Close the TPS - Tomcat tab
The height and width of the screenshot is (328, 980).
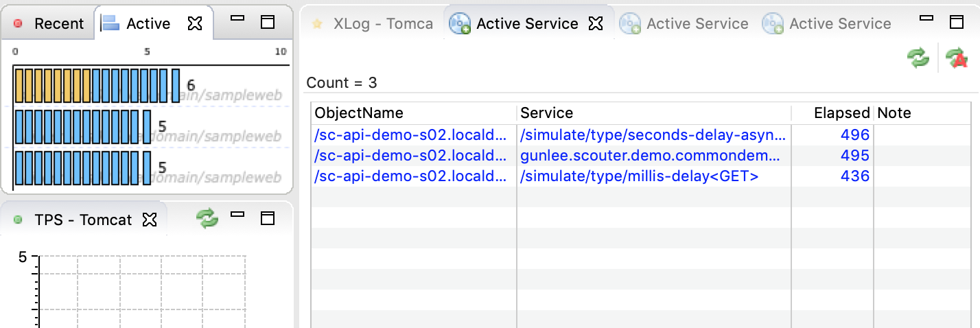click(149, 220)
